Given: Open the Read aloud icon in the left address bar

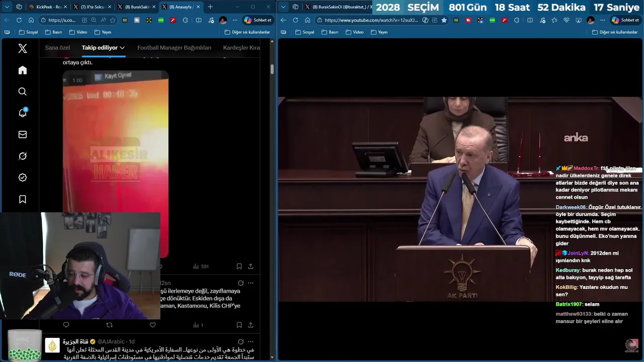Looking at the screenshot, I should pos(104,20).
